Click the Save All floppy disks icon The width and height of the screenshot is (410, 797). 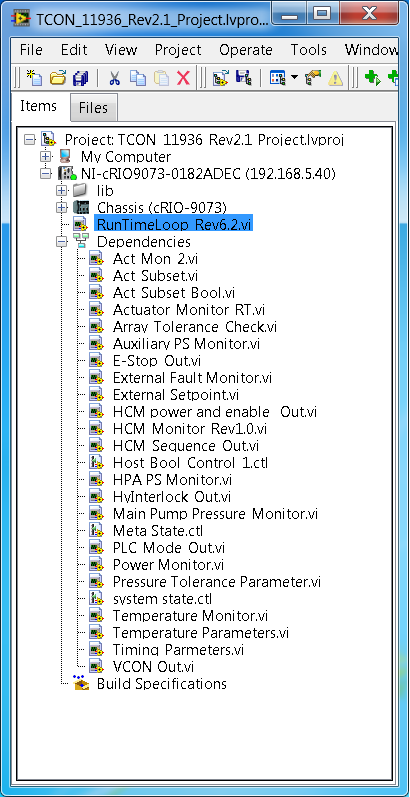tap(81, 78)
